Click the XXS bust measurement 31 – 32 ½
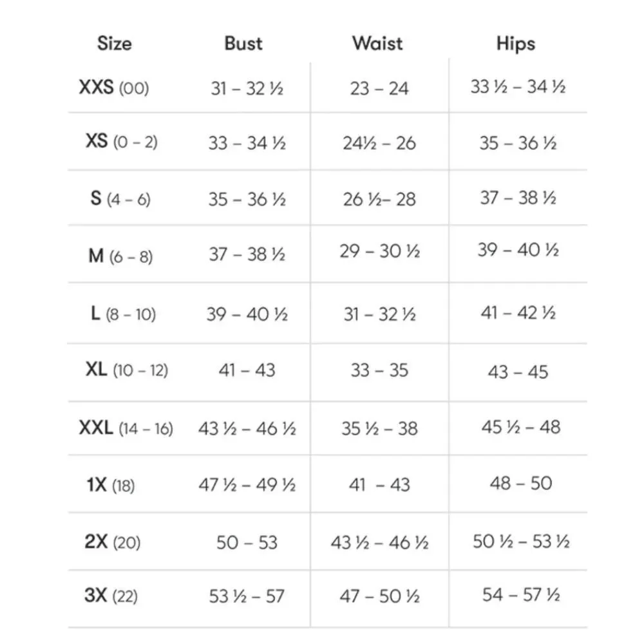Image resolution: width=644 pixels, height=644 pixels. click(x=247, y=89)
